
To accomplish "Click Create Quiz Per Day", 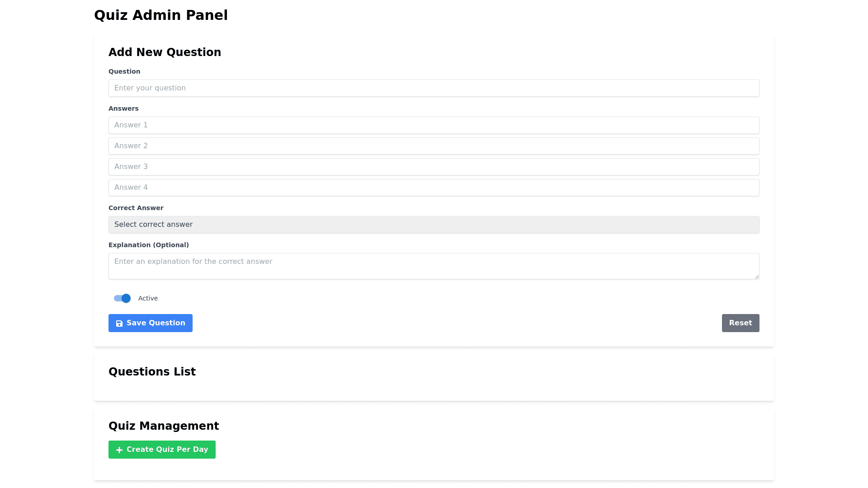I will tap(162, 450).
